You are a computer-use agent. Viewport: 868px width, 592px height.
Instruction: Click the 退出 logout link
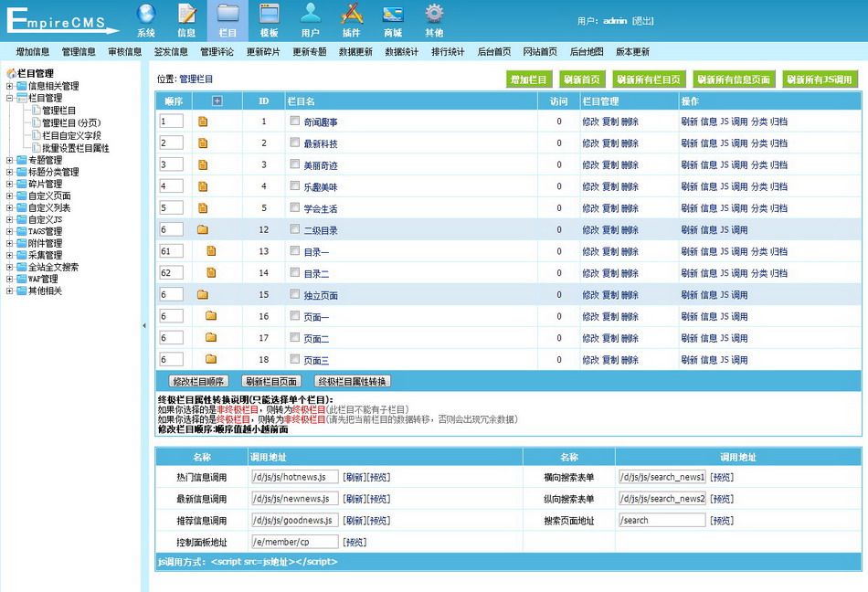point(642,21)
